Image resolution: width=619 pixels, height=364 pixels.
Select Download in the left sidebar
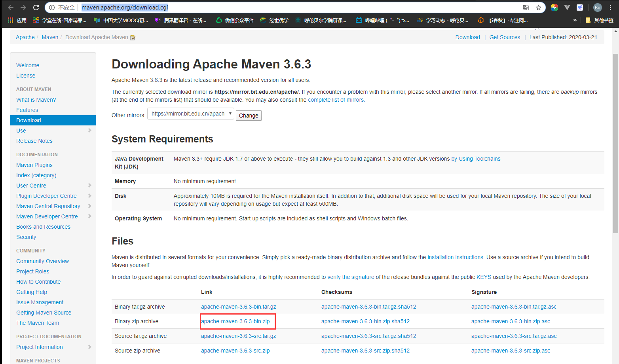[x=28, y=120]
